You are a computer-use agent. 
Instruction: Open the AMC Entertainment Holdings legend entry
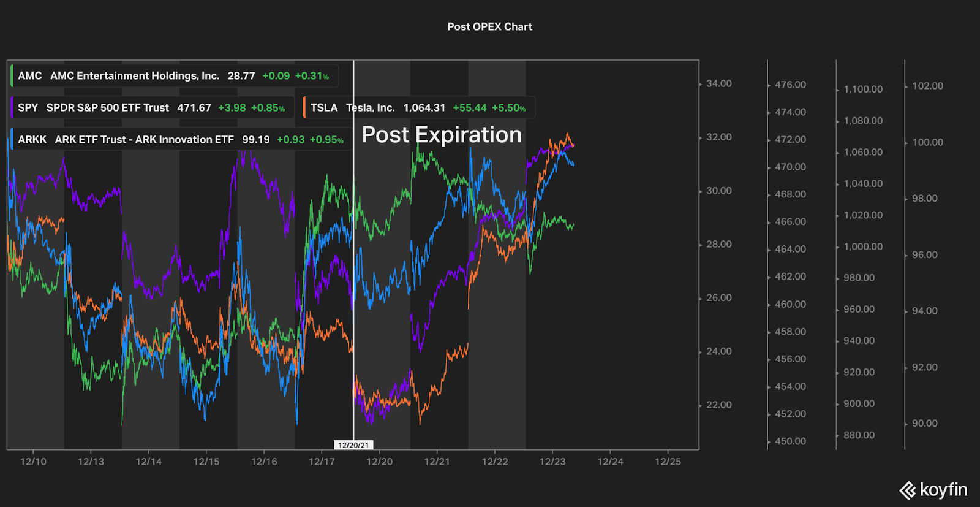(174, 76)
